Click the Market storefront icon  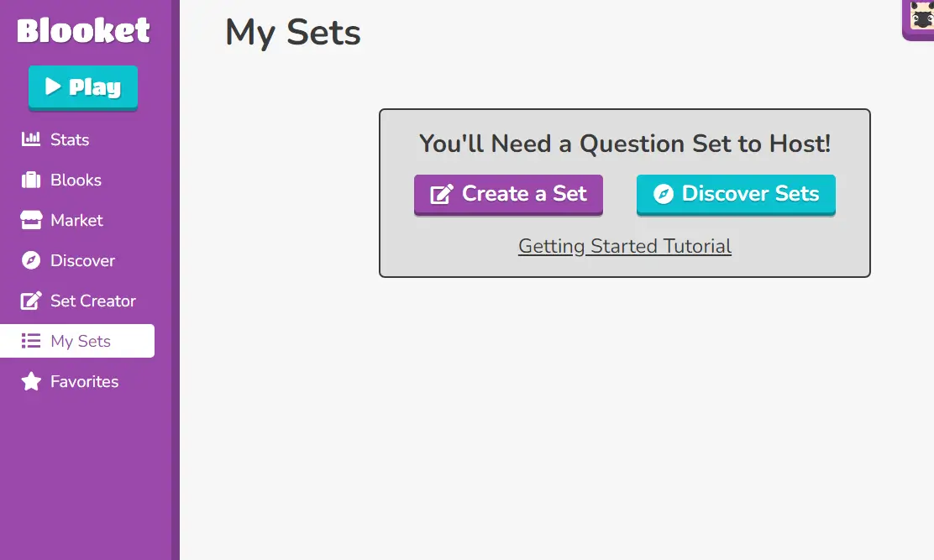point(31,220)
